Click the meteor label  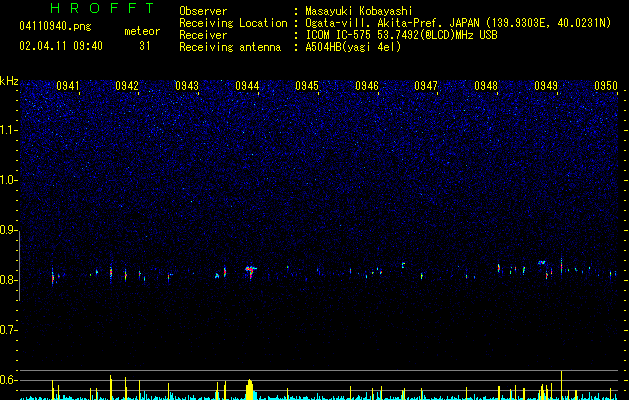pyautogui.click(x=142, y=31)
